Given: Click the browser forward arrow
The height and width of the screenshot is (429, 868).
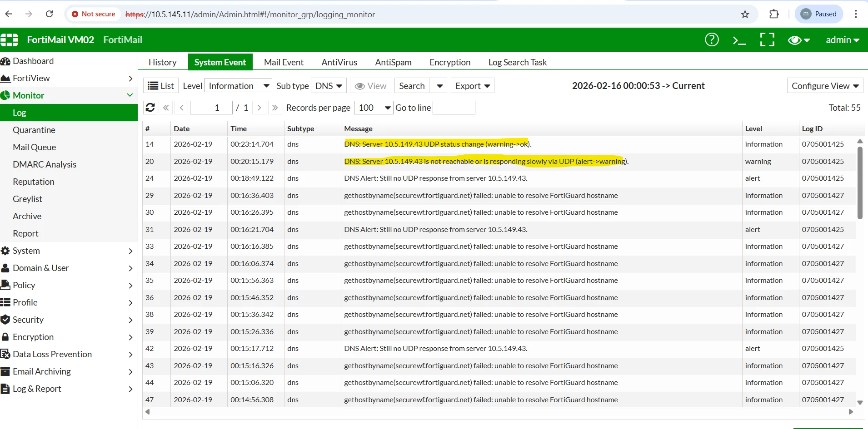Looking at the screenshot, I should (29, 14).
